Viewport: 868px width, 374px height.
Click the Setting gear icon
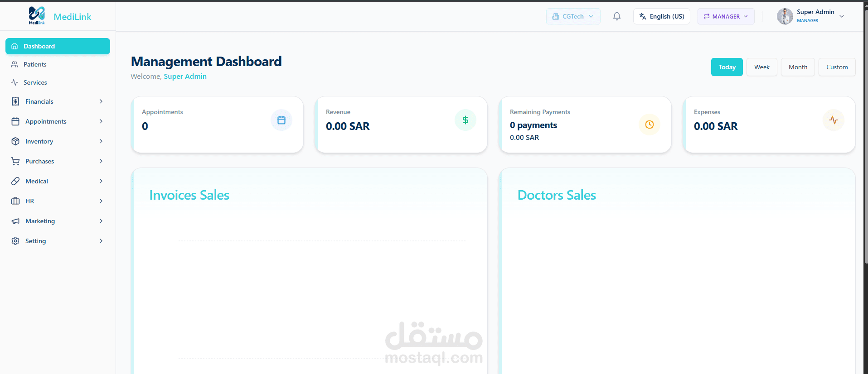point(15,241)
